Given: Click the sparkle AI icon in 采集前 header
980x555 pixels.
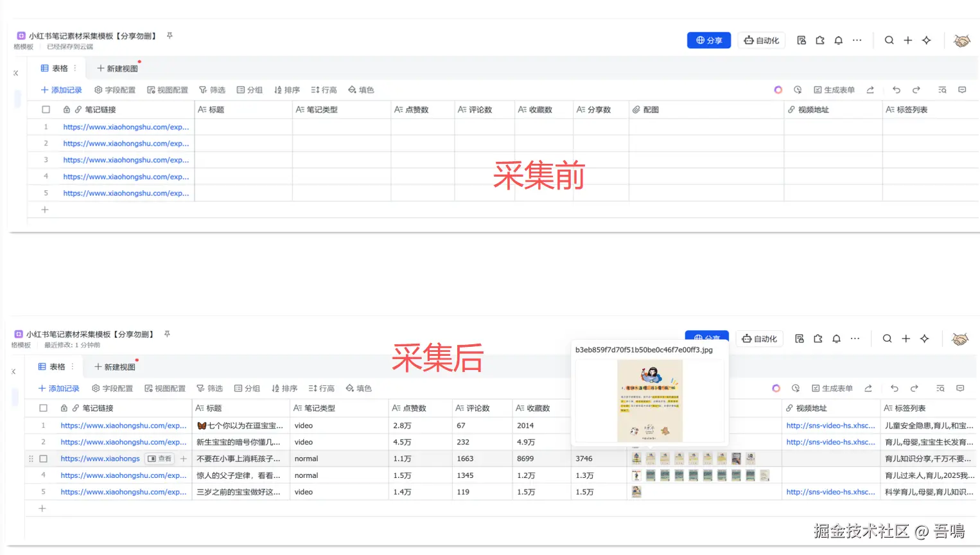Looking at the screenshot, I should tap(927, 40).
